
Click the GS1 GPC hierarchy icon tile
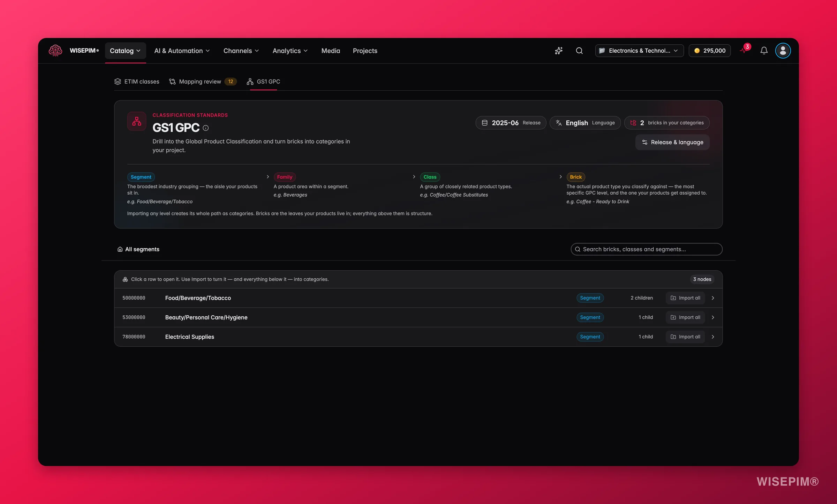[x=137, y=121]
